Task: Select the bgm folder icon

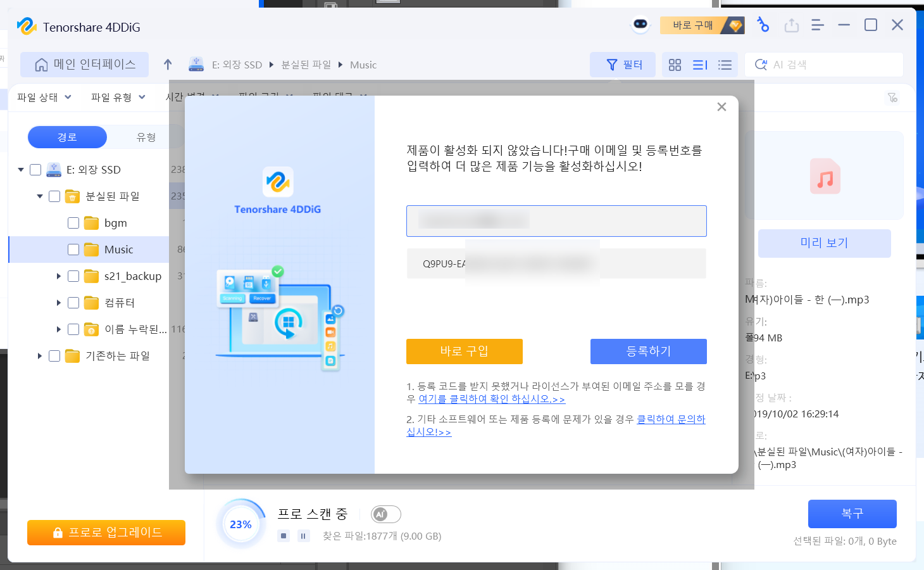Action: point(92,223)
